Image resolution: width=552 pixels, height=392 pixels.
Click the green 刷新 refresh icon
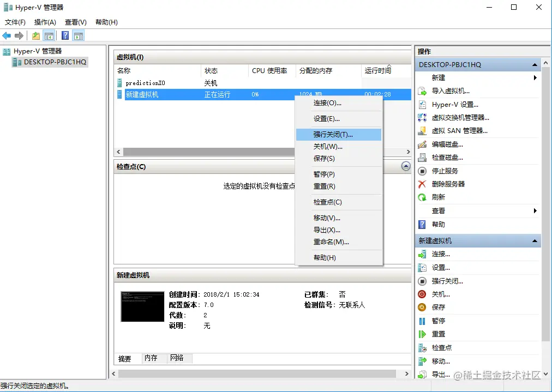pos(422,197)
